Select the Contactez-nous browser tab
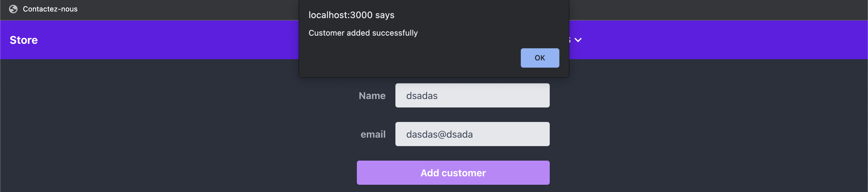 (x=50, y=9)
